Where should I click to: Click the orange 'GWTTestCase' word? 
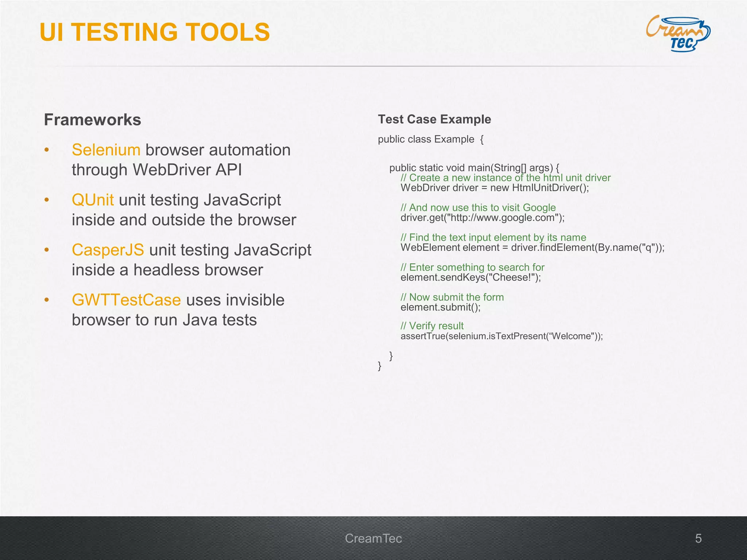point(126,300)
